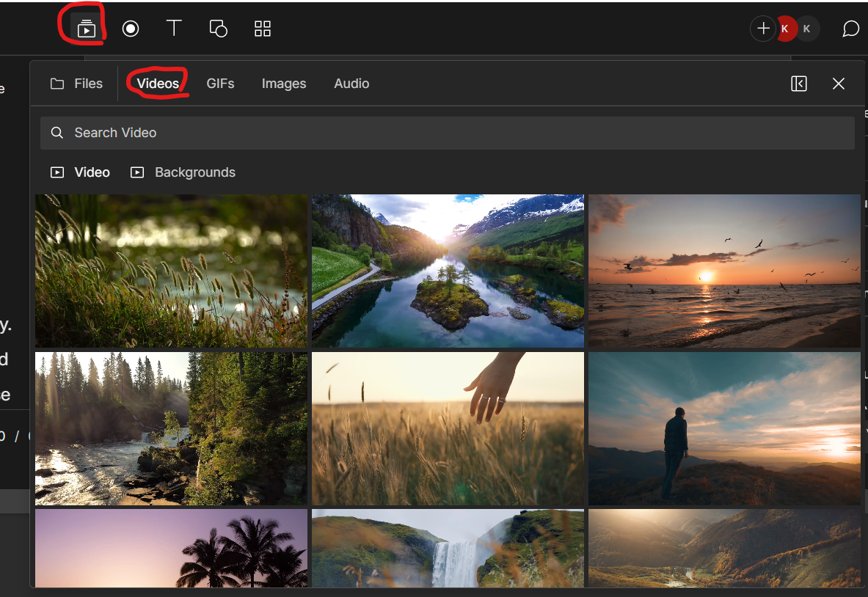This screenshot has height=597, width=868.
Task: Select the hand touching wheat video thumbnail
Action: tap(448, 429)
